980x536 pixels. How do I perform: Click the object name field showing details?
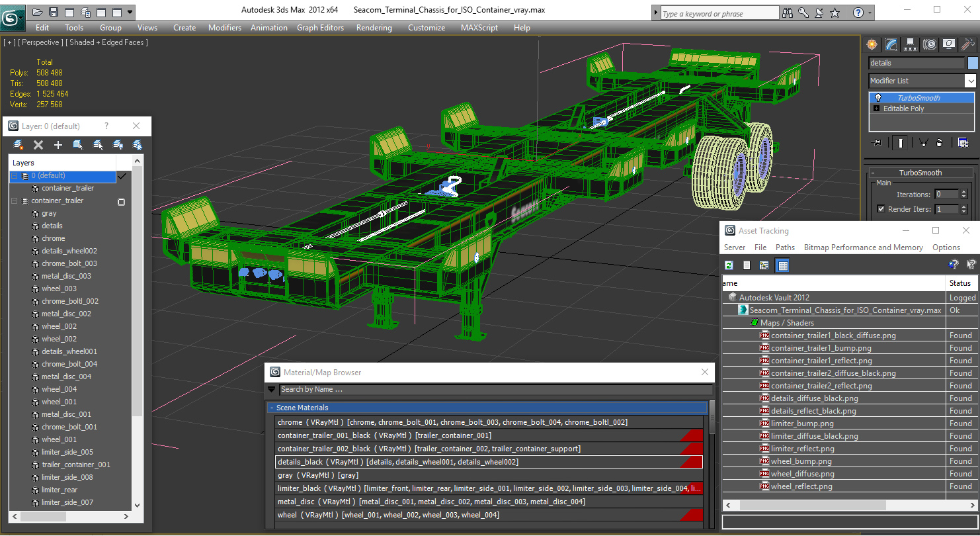pos(917,63)
